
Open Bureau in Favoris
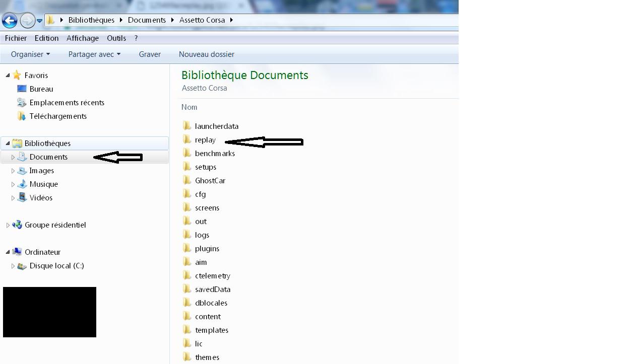41,89
